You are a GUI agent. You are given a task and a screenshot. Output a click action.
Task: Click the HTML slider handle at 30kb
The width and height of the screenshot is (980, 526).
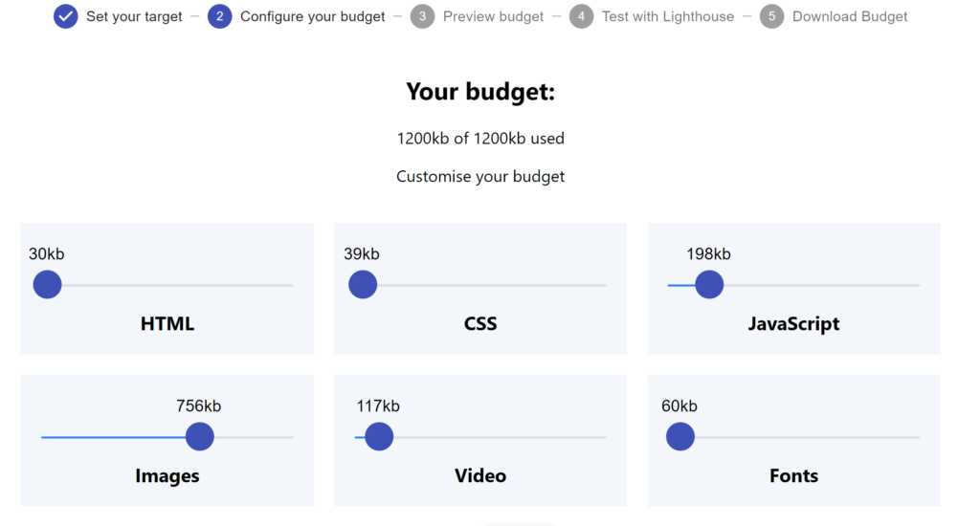pyautogui.click(x=48, y=285)
